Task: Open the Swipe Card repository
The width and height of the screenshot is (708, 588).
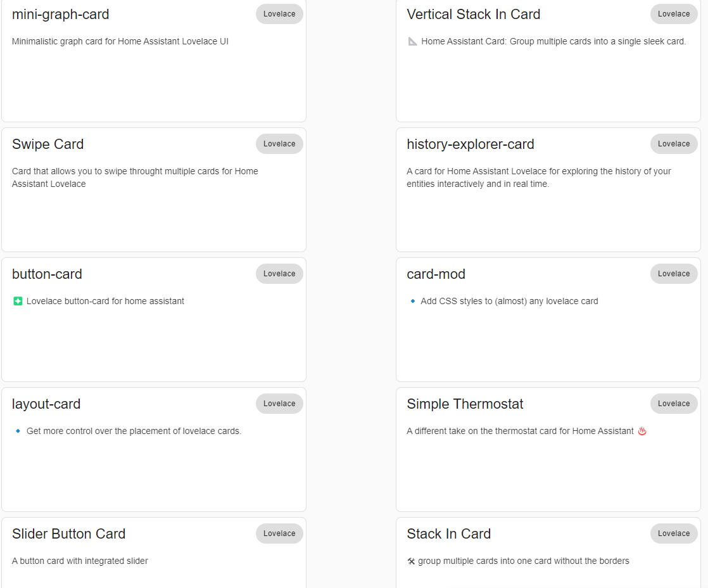Action: [x=47, y=144]
